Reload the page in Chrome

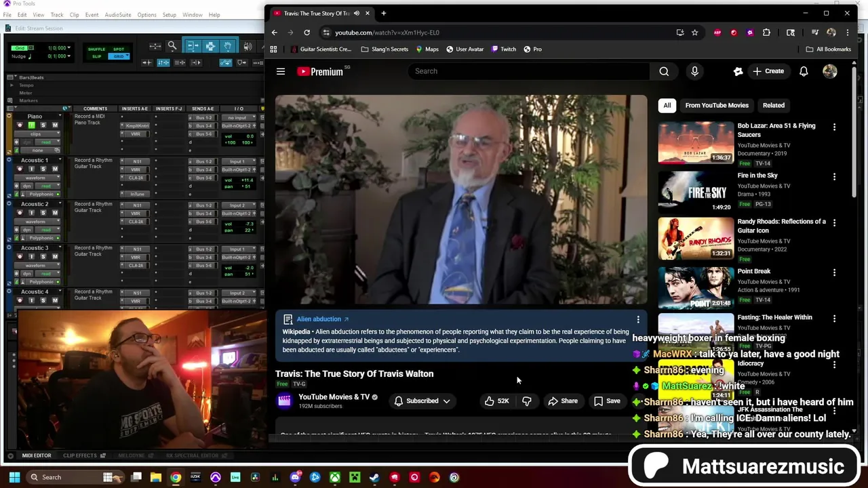click(307, 33)
